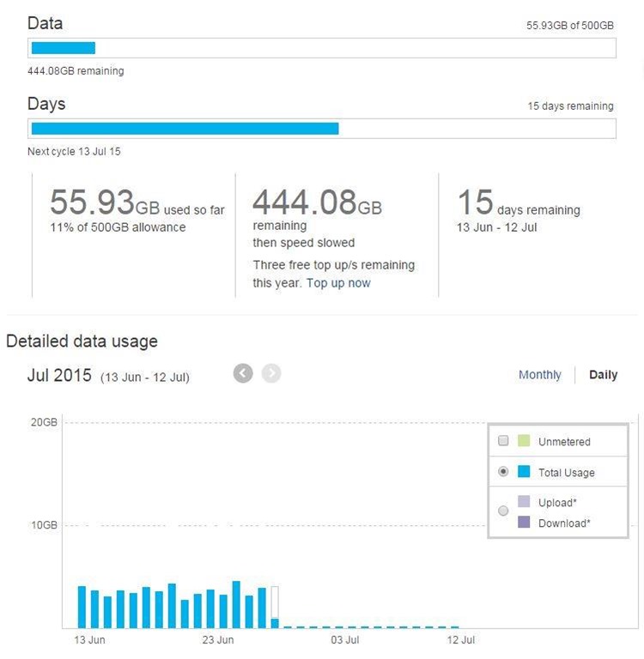
Task: Click the green Unmetered color swatch
Action: 524,441
